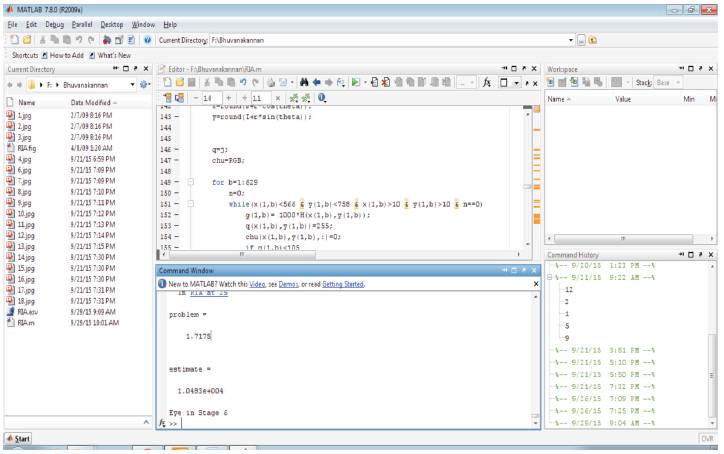Viewport: 724px width, 454px height.
Task: Select RIA.m in the Current Directory list
Action: (x=26, y=323)
